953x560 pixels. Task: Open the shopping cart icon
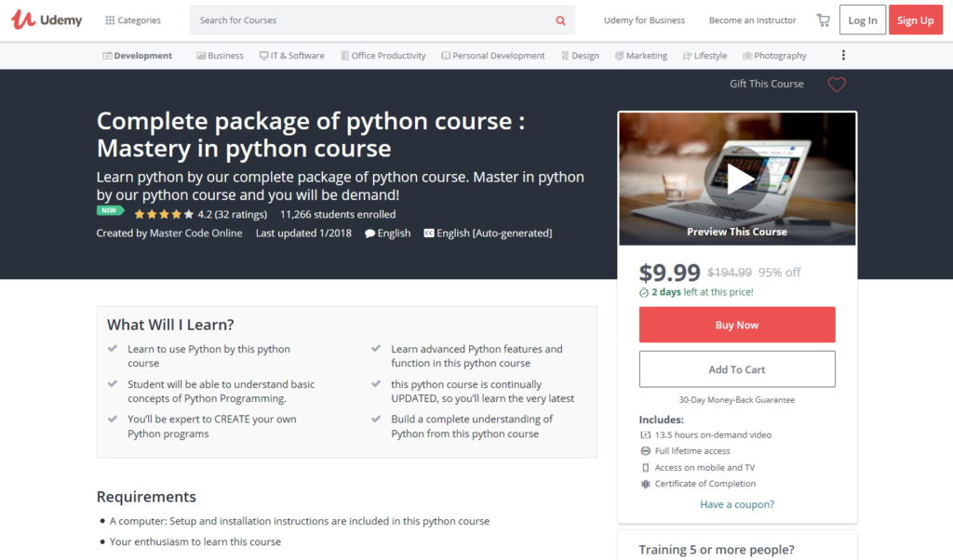[823, 20]
